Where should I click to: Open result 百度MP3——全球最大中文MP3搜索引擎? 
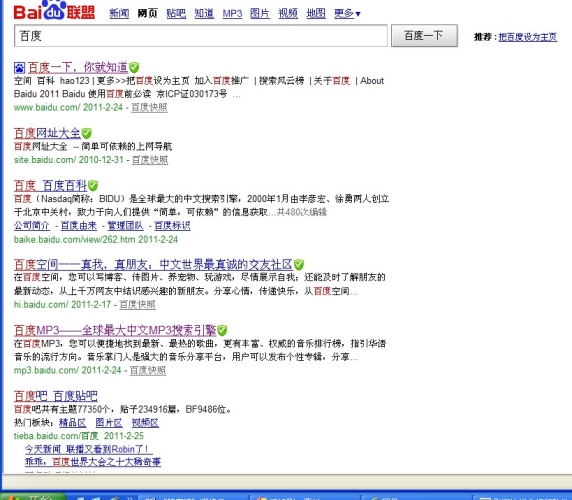click(115, 330)
